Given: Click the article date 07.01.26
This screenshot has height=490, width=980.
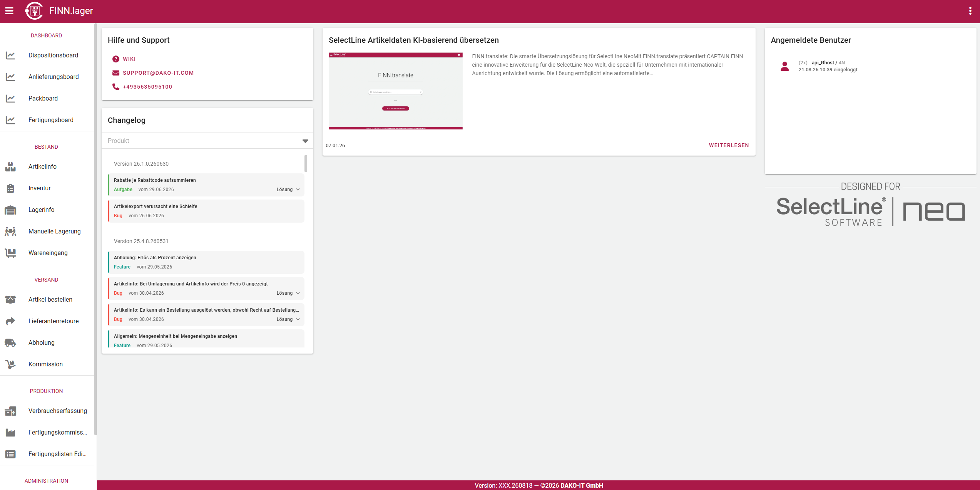Looking at the screenshot, I should coord(335,146).
